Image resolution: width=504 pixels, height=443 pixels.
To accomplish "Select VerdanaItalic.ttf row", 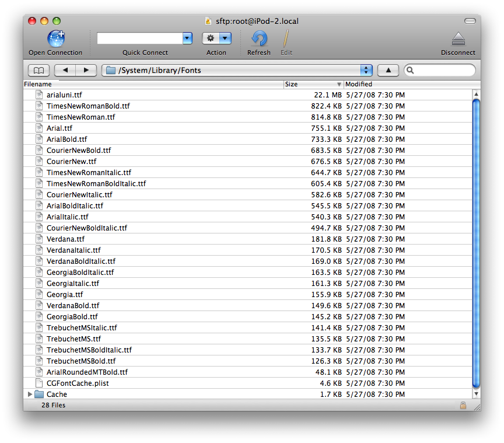I will pyautogui.click(x=247, y=250).
